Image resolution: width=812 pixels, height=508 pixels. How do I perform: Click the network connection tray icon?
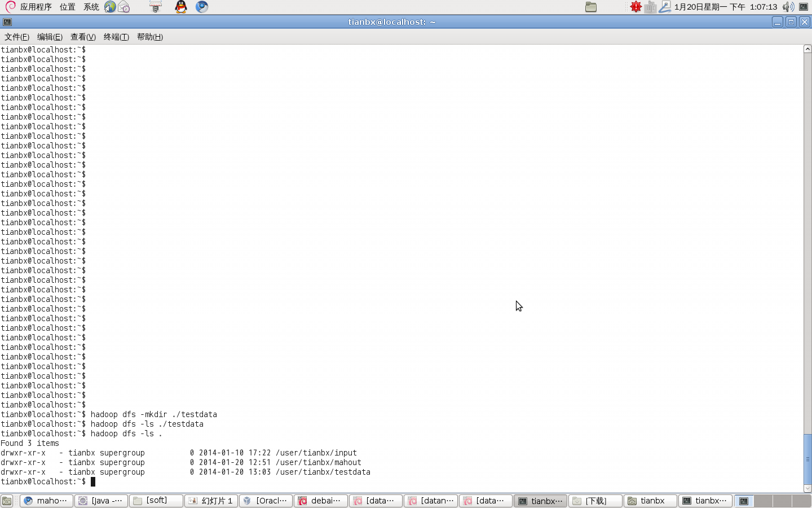click(x=665, y=7)
